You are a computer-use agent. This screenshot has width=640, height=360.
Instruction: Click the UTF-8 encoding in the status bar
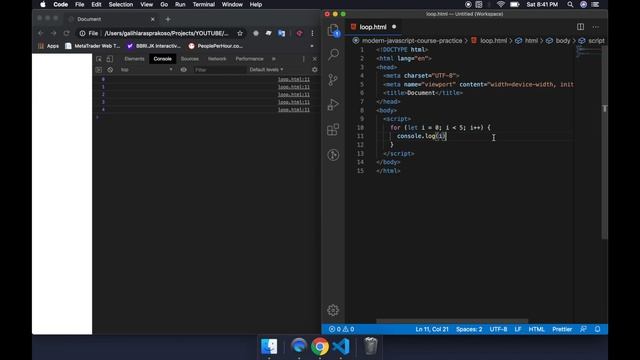coord(498,329)
